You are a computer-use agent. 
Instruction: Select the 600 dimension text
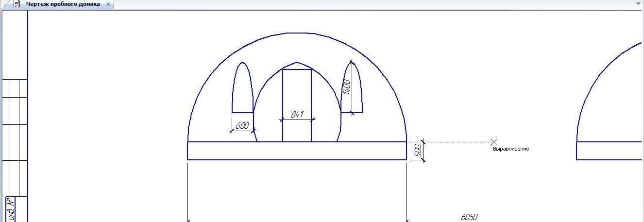click(x=242, y=126)
